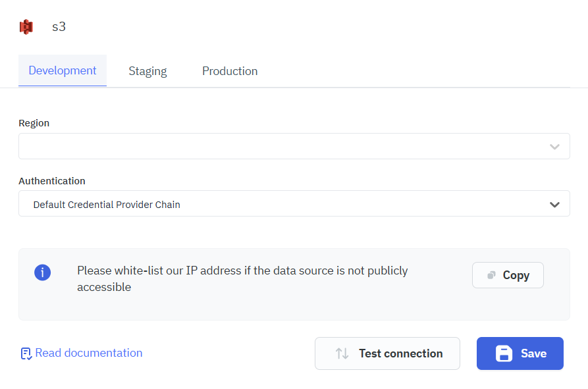Open the Authentication dropdown chevron

click(554, 203)
